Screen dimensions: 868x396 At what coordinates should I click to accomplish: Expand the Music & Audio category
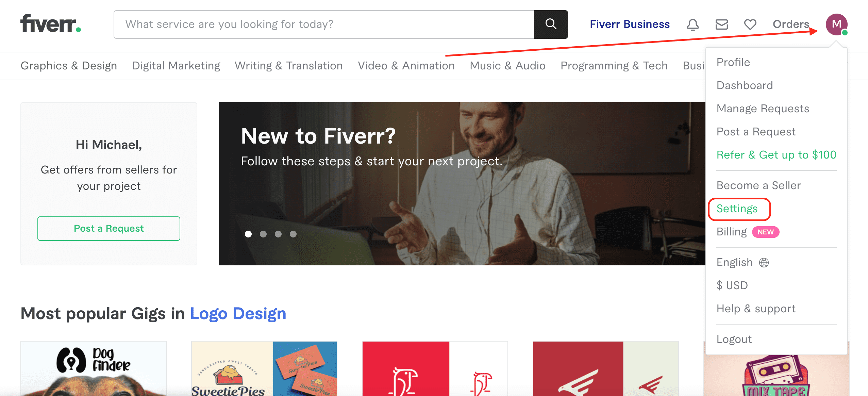[x=507, y=66]
